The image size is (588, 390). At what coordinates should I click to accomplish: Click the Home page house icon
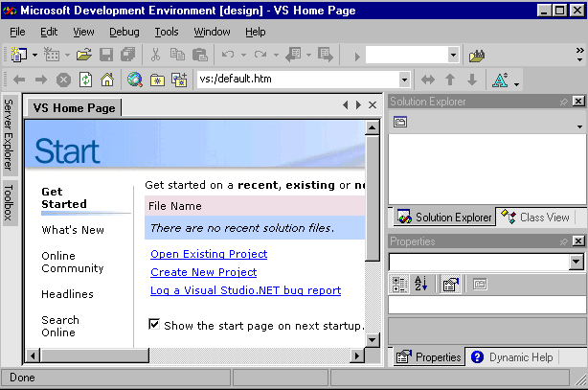107,80
